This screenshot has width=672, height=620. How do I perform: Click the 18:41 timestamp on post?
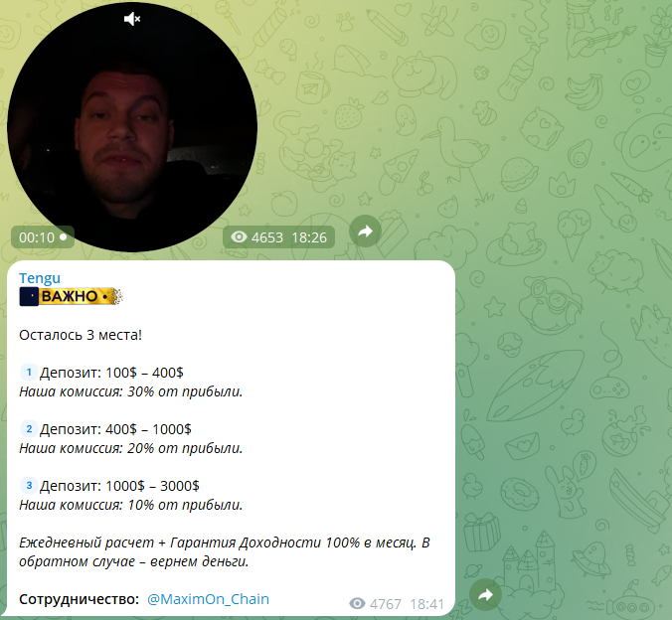click(426, 604)
